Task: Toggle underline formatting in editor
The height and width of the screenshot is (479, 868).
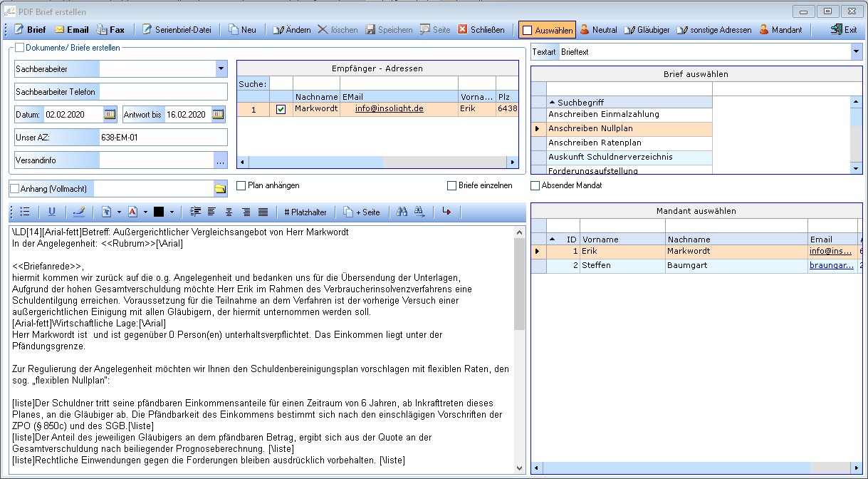Action: point(51,212)
